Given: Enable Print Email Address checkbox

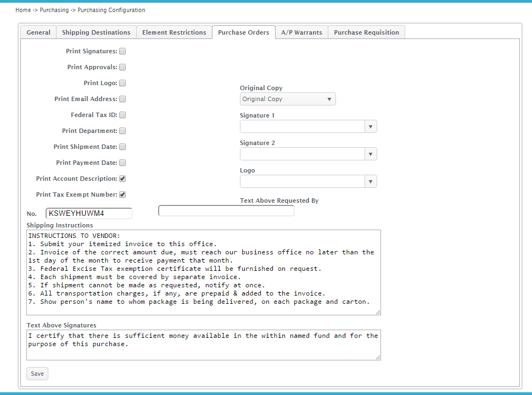Looking at the screenshot, I should click(x=122, y=99).
